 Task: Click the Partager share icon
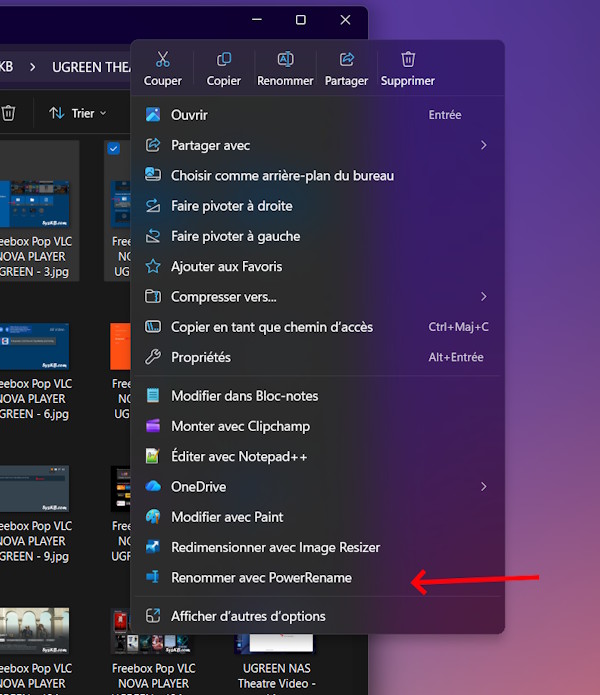coord(347,60)
